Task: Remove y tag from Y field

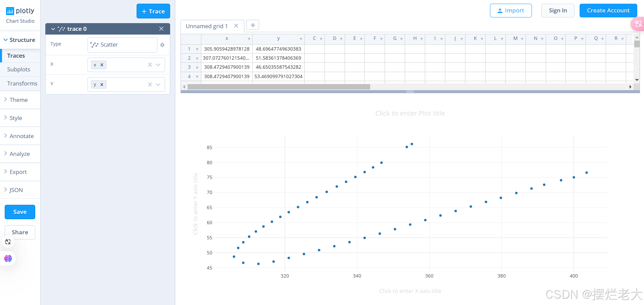Action: (x=102, y=85)
